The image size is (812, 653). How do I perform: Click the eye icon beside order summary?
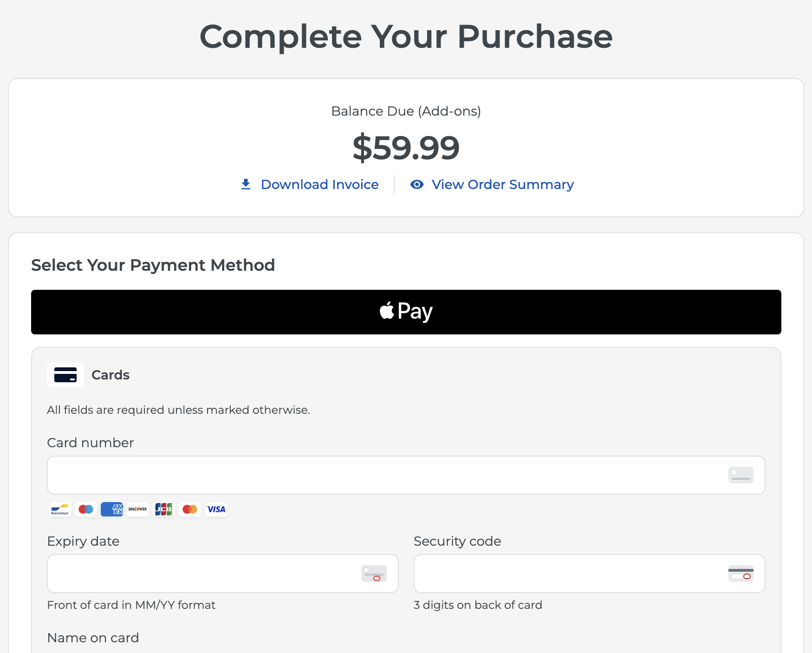tap(417, 184)
